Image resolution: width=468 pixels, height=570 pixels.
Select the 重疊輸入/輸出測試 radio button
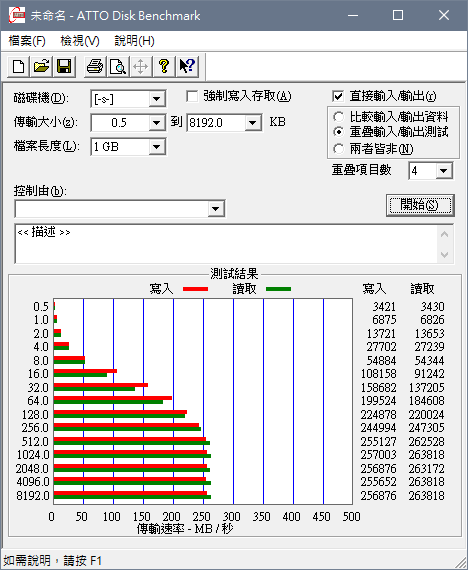[x=338, y=132]
